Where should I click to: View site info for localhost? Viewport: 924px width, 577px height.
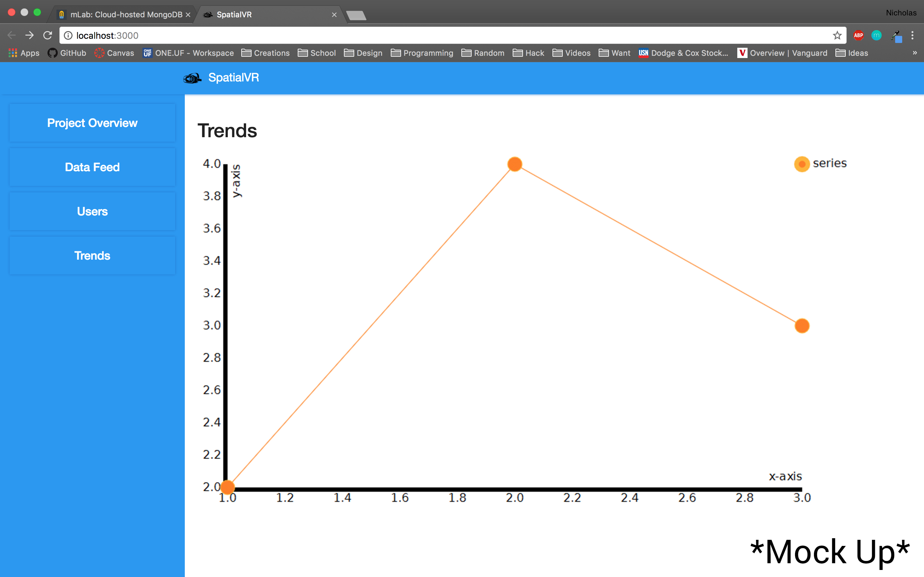point(68,36)
